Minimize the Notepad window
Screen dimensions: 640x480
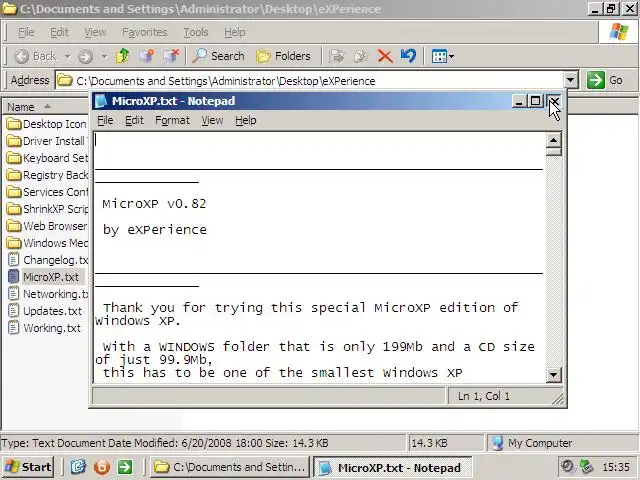[518, 101]
